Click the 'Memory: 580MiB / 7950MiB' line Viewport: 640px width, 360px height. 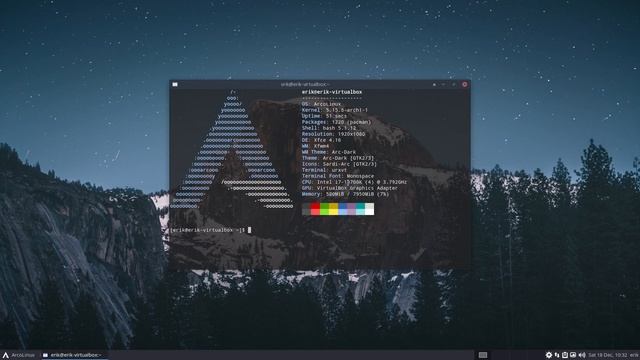[x=345, y=194]
